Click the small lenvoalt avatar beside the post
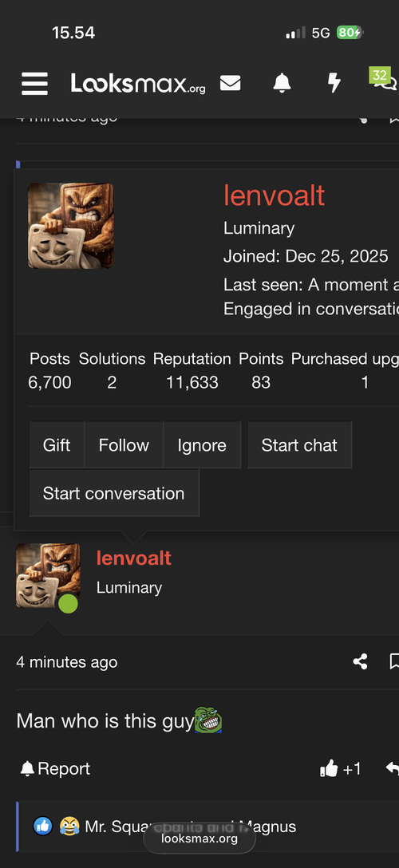The image size is (399, 868). 48,576
